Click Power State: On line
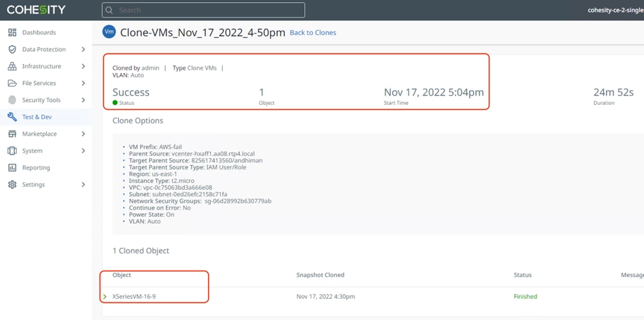The width and height of the screenshot is (644, 320). (x=152, y=215)
